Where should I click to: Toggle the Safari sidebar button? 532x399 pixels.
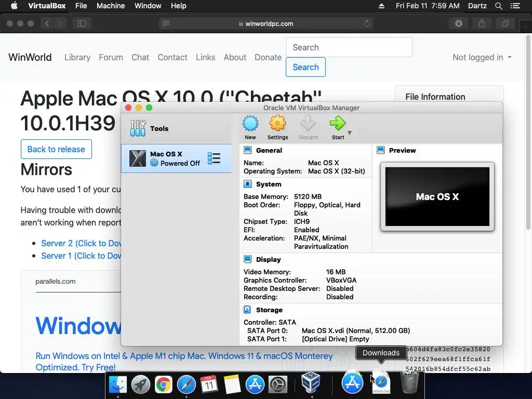82,23
